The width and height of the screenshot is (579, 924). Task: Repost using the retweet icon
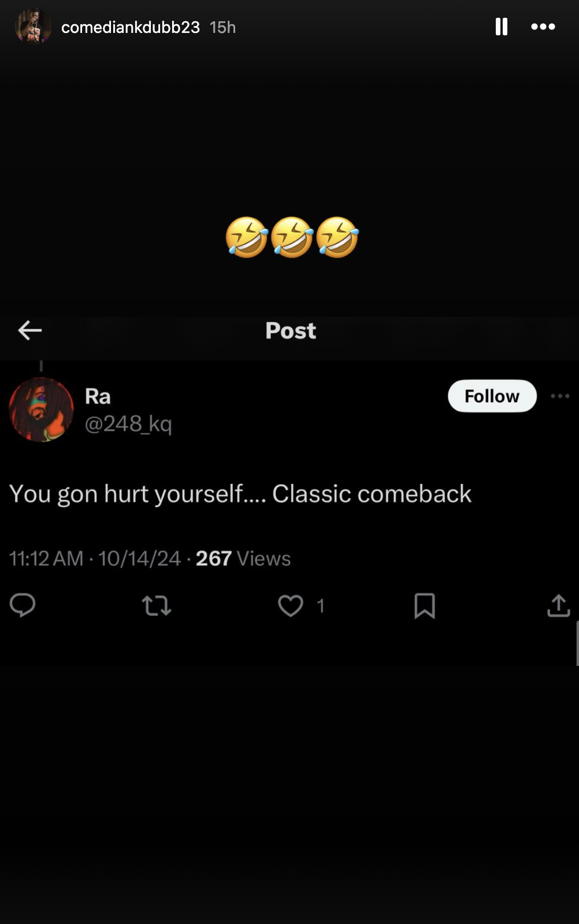pos(157,605)
